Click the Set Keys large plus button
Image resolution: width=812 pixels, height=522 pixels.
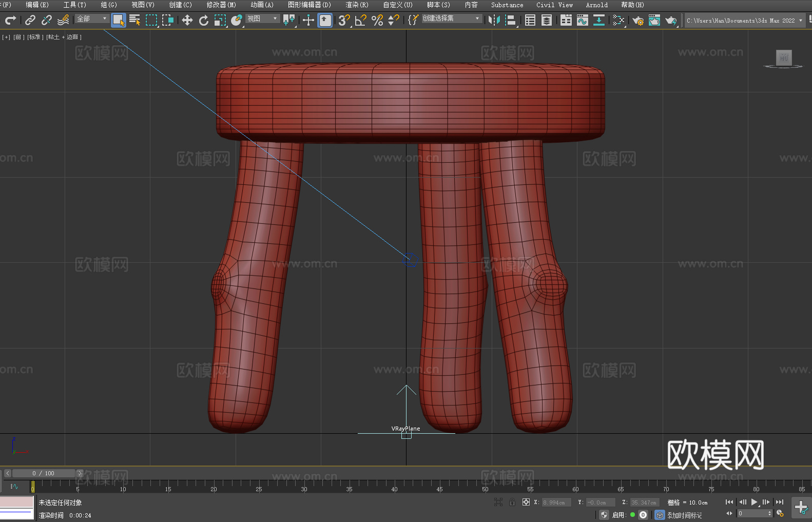pos(801,508)
